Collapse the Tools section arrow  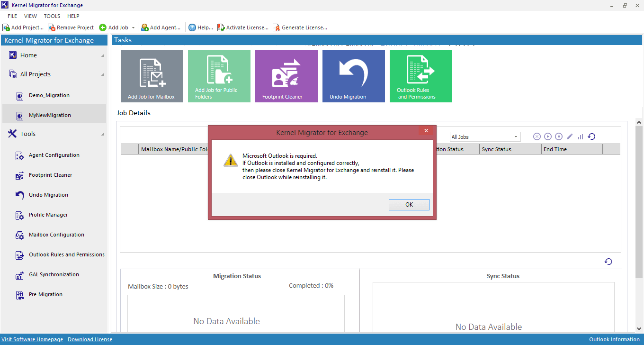pyautogui.click(x=103, y=134)
